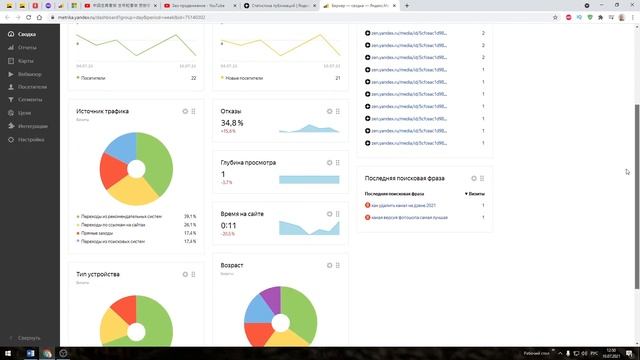This screenshot has width=640, height=360.
Task: Switch to Статистика публикаций browser tab
Action: [x=280, y=6]
